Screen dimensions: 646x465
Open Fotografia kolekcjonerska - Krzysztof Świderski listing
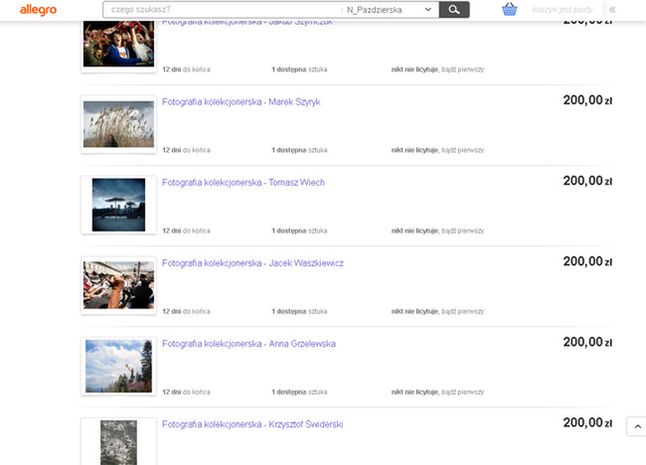tap(252, 424)
